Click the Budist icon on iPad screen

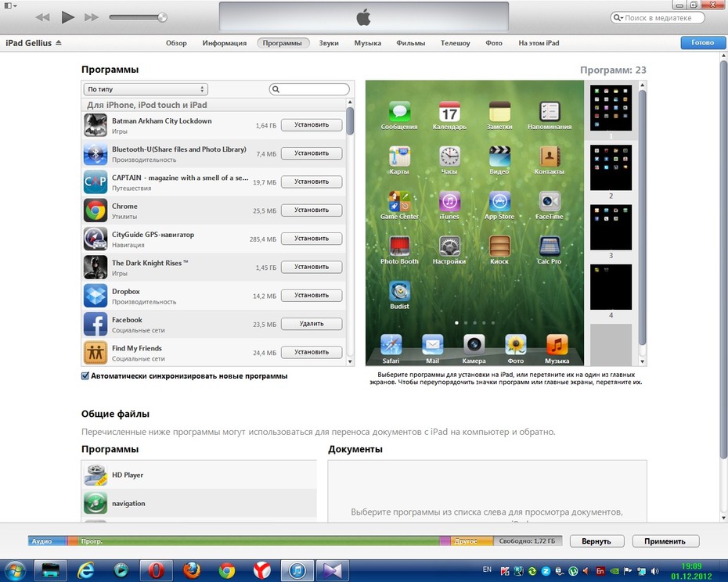pyautogui.click(x=399, y=292)
